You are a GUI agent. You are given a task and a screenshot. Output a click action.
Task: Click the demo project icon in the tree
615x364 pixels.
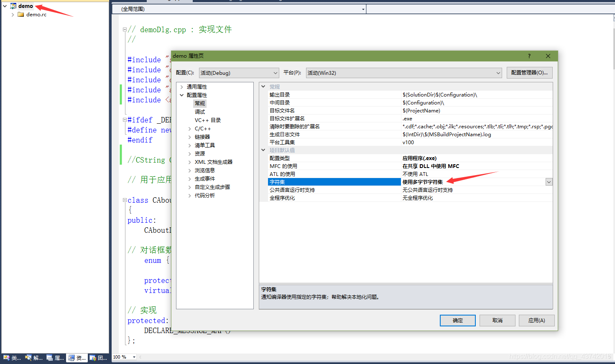[13, 6]
